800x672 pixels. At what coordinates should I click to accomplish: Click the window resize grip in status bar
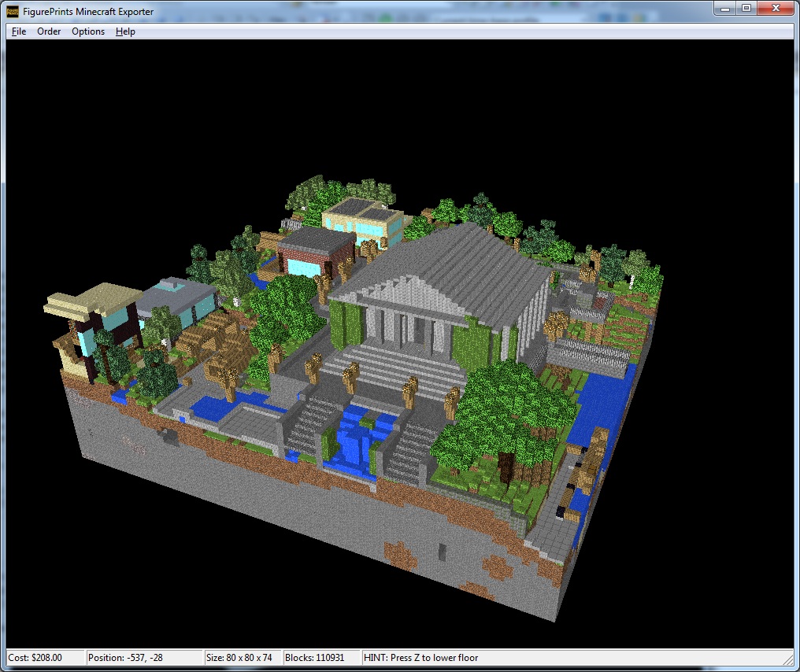click(788, 659)
